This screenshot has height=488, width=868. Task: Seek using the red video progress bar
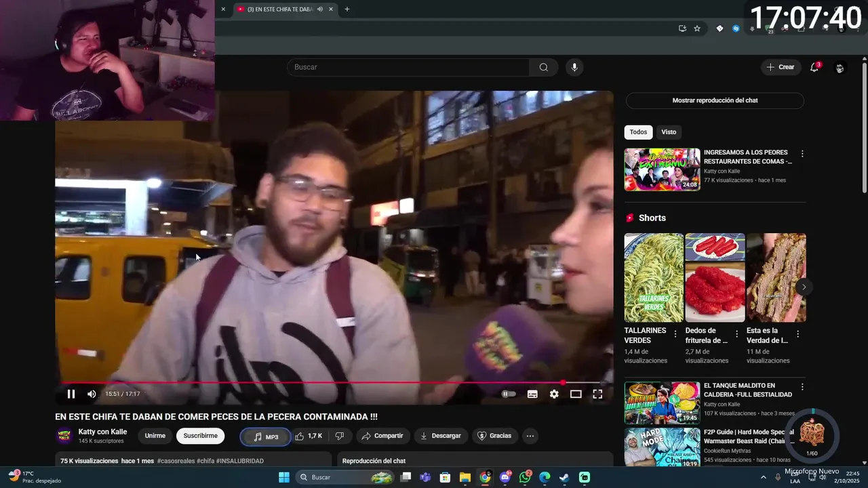pyautogui.click(x=334, y=382)
